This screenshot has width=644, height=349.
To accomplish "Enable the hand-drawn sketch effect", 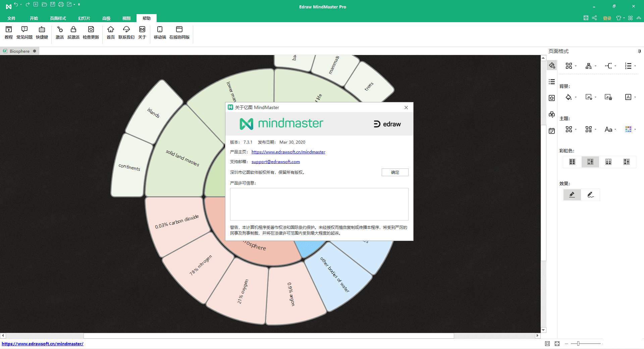I will pyautogui.click(x=590, y=195).
